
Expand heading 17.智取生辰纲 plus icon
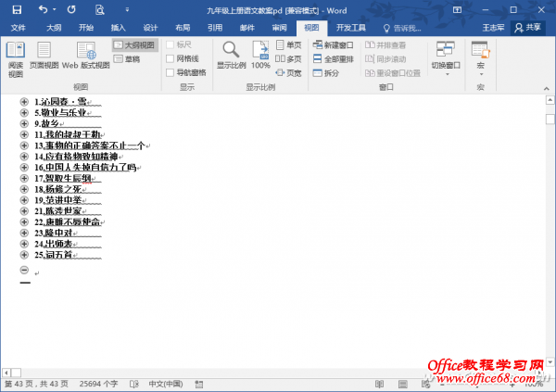pyautogui.click(x=24, y=178)
